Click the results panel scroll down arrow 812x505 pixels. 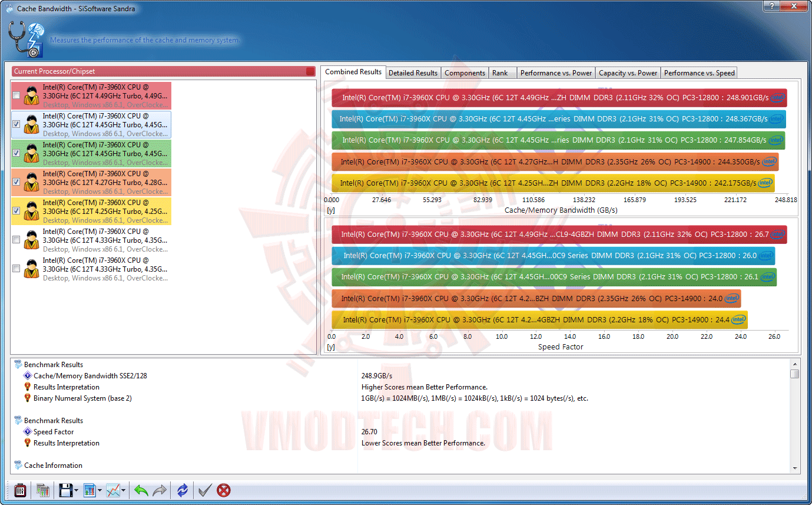[795, 468]
